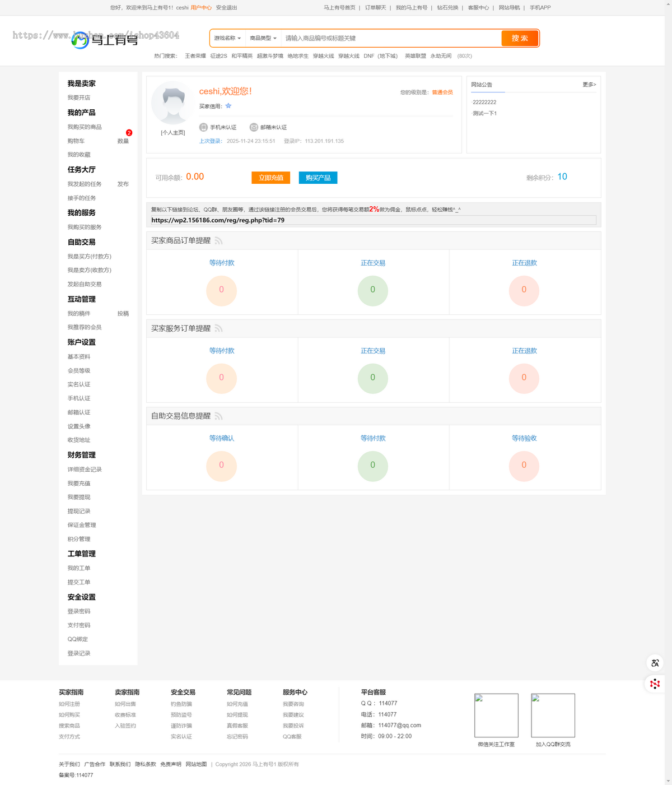Image resolution: width=672 pixels, height=785 pixels.
Task: Click the 等待确认 count circle
Action: click(221, 466)
